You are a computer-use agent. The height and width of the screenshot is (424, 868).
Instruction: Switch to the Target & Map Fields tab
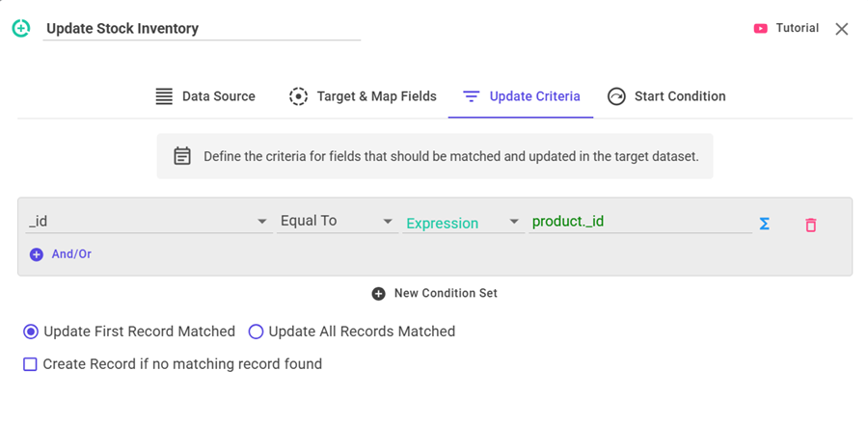point(374,96)
